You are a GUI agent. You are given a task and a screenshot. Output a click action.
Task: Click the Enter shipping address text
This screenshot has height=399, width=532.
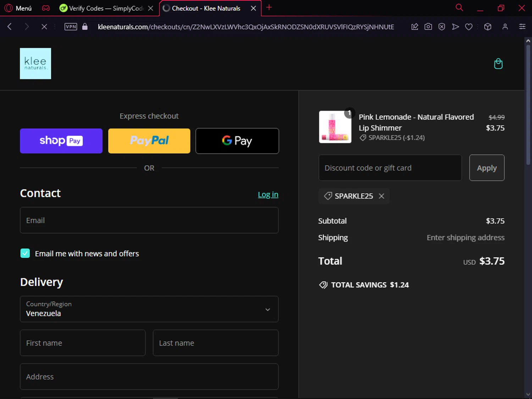(x=465, y=238)
